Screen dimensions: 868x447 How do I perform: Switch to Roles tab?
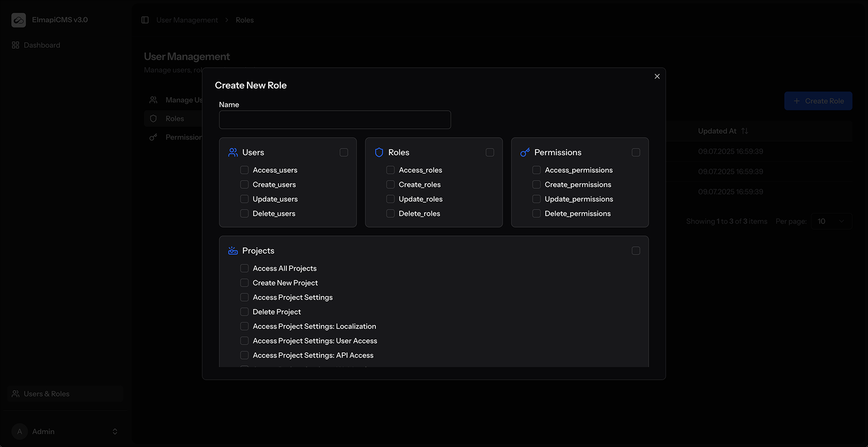[174, 118]
